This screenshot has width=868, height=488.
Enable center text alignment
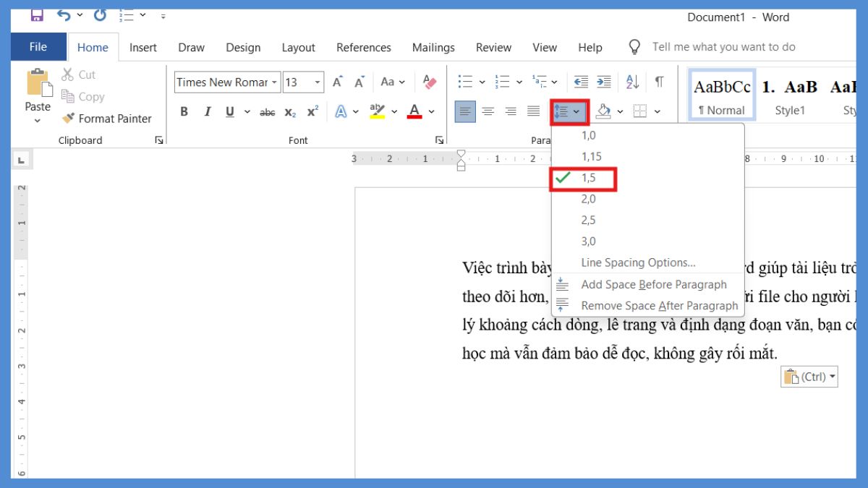[489, 111]
